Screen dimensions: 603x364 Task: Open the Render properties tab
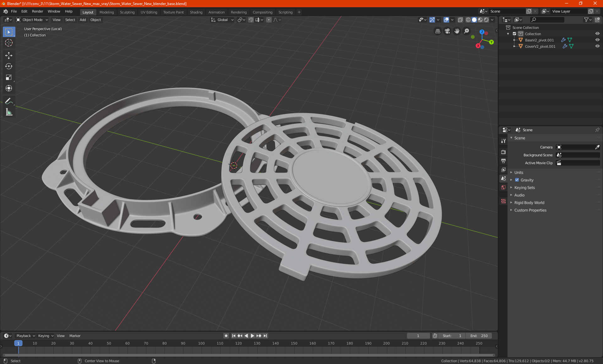click(x=503, y=152)
